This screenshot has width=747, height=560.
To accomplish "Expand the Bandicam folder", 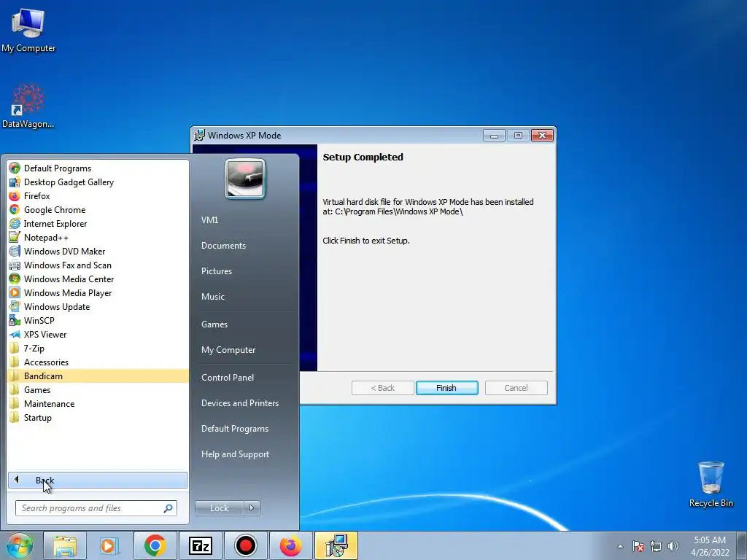I will pyautogui.click(x=98, y=376).
